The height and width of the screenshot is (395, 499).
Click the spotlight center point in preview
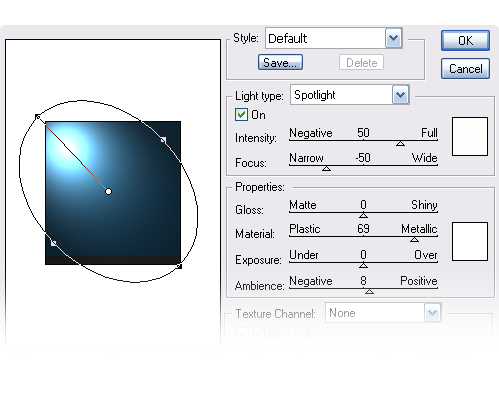click(108, 191)
